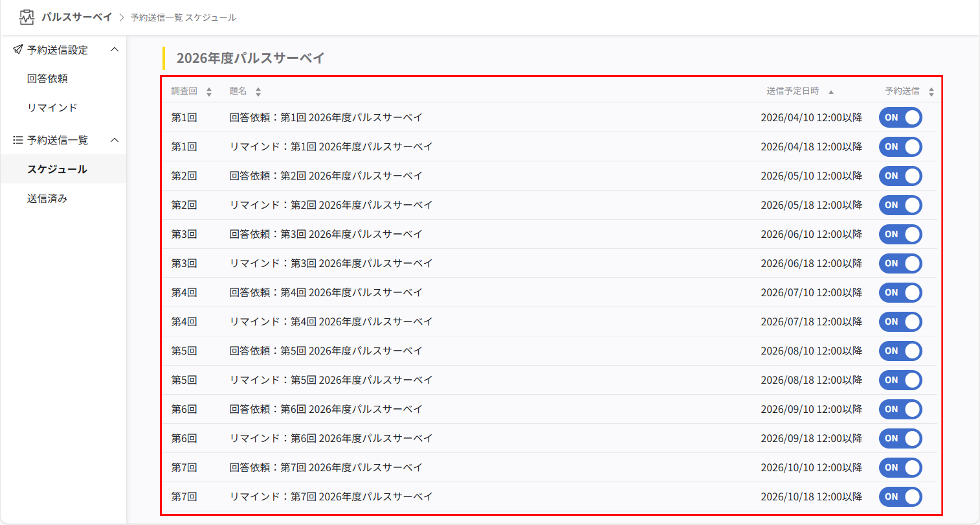This screenshot has width=980, height=525.
Task: Select 回答依頼 in the sidebar
Action: pyautogui.click(x=47, y=79)
